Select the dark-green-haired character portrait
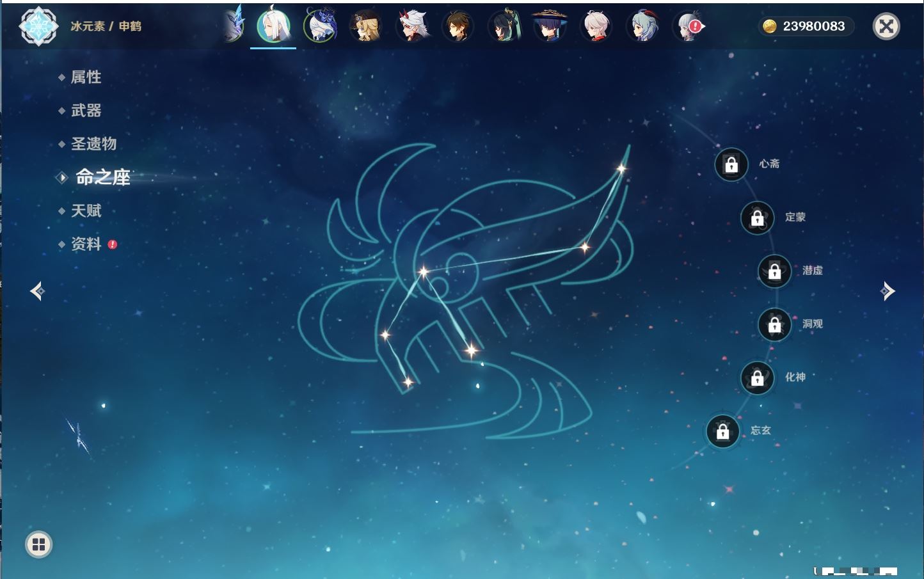 click(504, 26)
